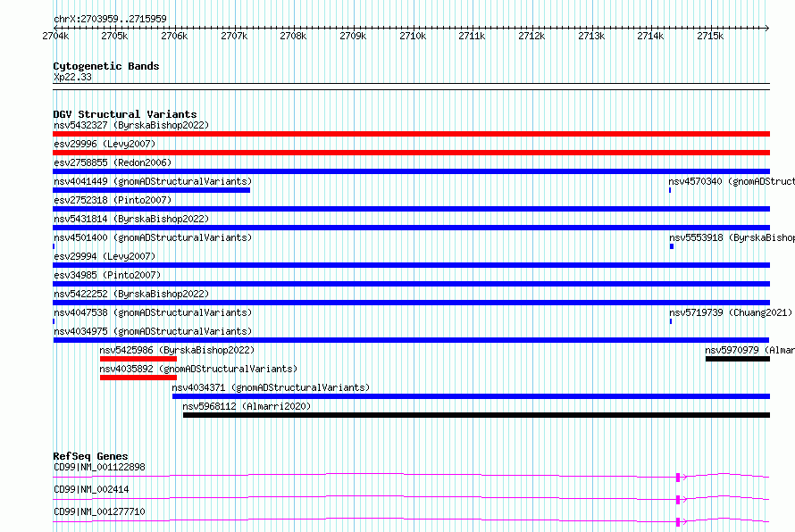Click the CD99|NM_001122898 gene label
Screen dimensions: 795x532
99,467
